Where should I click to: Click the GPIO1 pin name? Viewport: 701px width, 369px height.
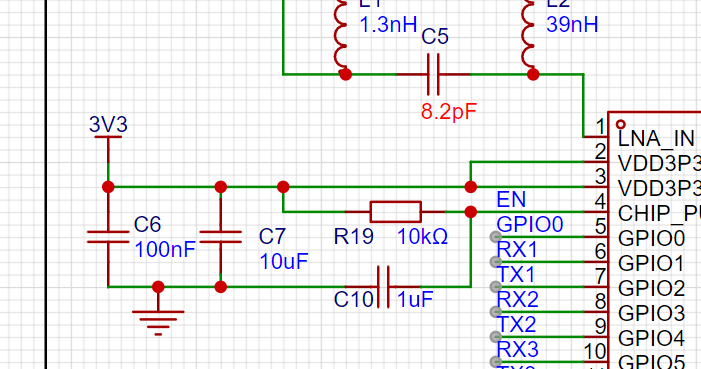click(x=651, y=264)
